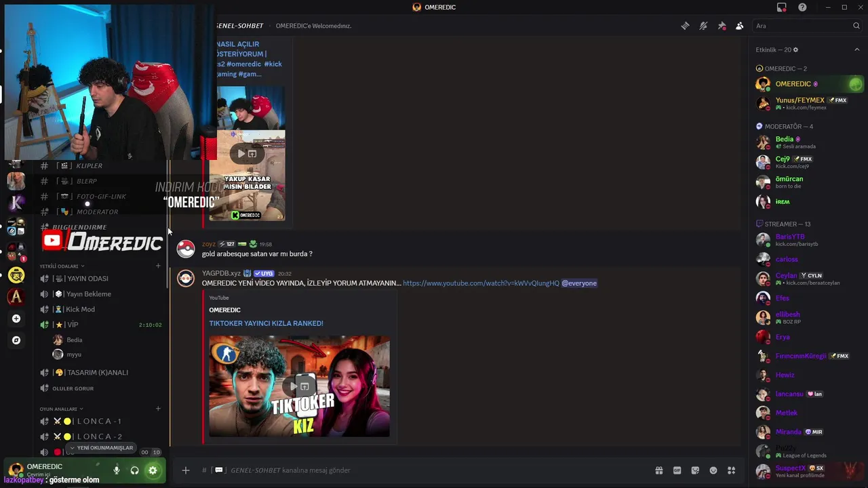This screenshot has width=868, height=488.
Task: Open the gift icon in message bar
Action: pos(658,470)
